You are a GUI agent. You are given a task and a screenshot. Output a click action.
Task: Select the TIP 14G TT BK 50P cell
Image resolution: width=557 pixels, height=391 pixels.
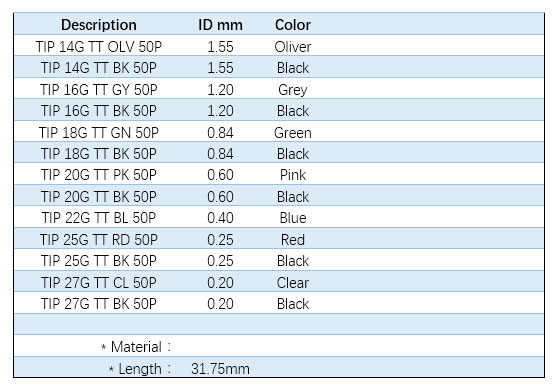99,68
